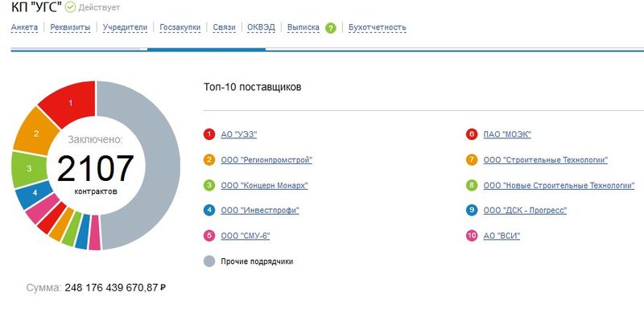
Task: Click the green 'Действует' status checkmark icon
Action: click(71, 7)
